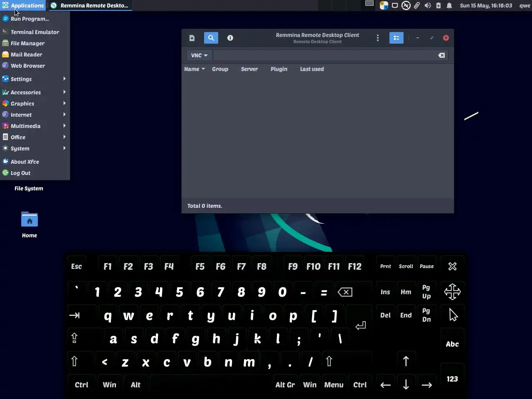Click the keyboard move arrows icon
The height and width of the screenshot is (399, 532).
[x=452, y=292]
